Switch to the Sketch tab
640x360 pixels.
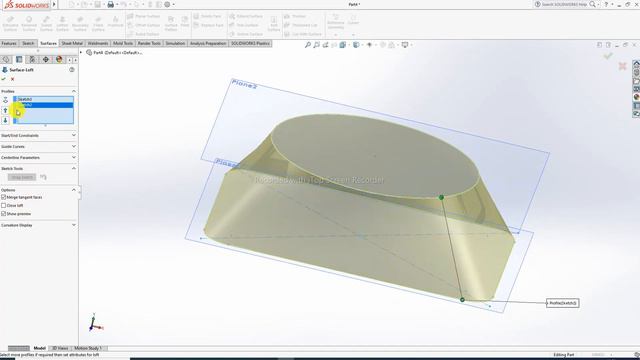[x=28, y=43]
